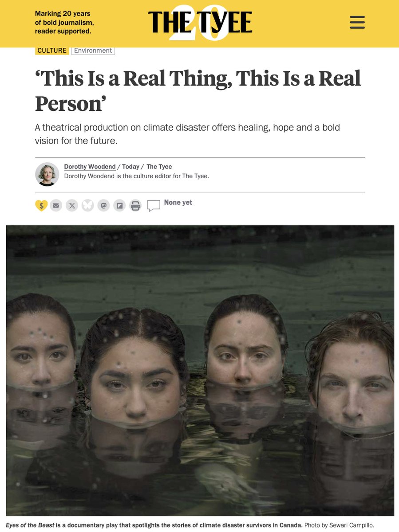Screen dimensions: 399x532
Task: Click Dorothy Woodend's author avatar
Action: pyautogui.click(x=47, y=174)
